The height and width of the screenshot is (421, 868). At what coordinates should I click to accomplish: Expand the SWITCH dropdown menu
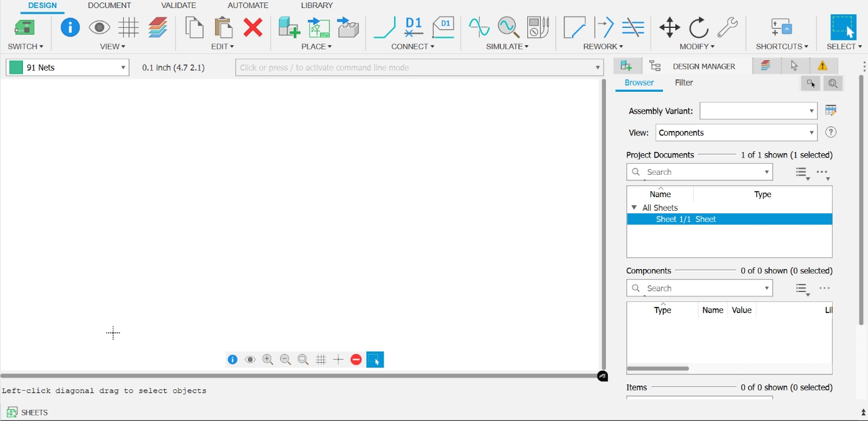click(x=25, y=47)
